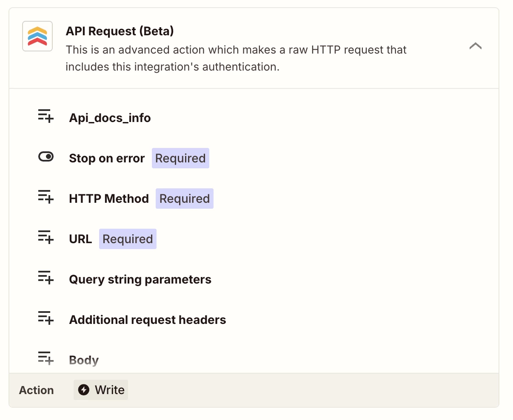Viewport: 513px width, 420px height.
Task: Click the icon beside Additional request headers
Action: (46, 318)
